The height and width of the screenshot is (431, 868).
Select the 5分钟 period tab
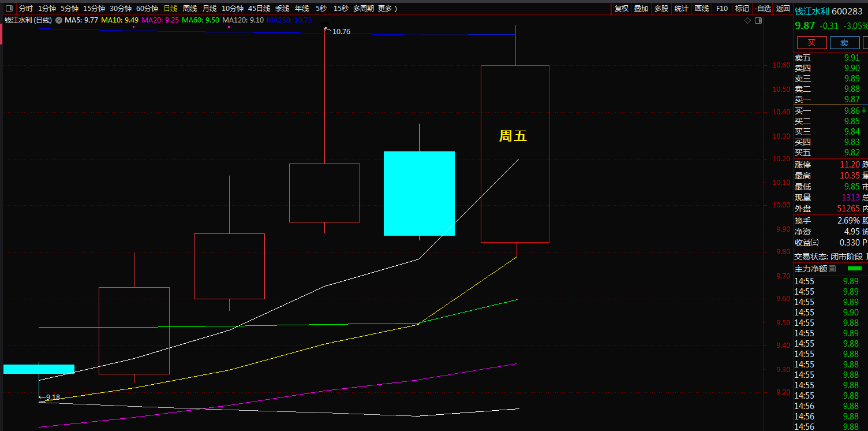69,9
